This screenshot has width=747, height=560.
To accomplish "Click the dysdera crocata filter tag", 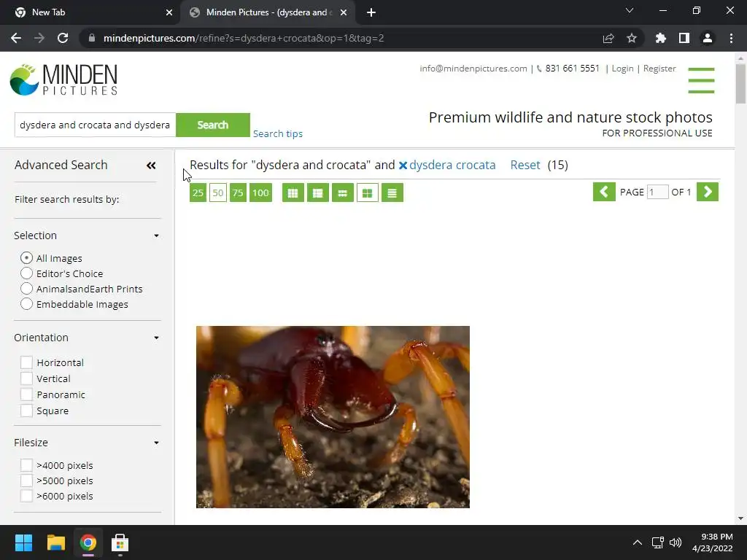I will [x=452, y=166].
